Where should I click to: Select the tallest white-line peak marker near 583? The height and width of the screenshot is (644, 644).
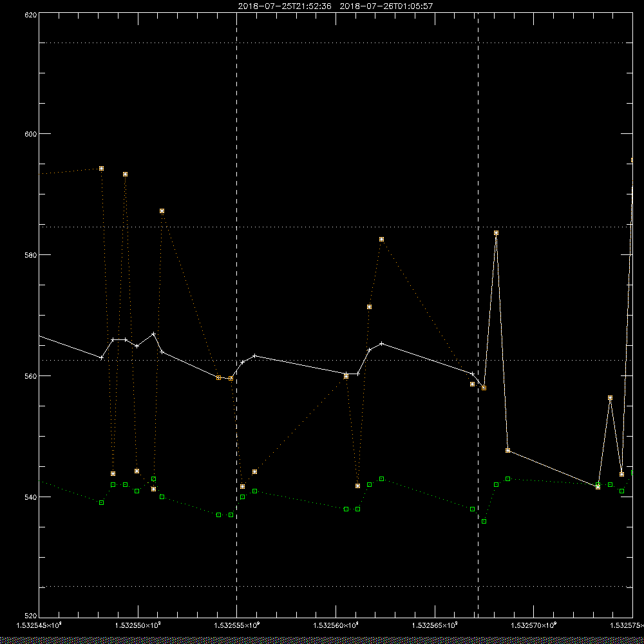coord(496,233)
